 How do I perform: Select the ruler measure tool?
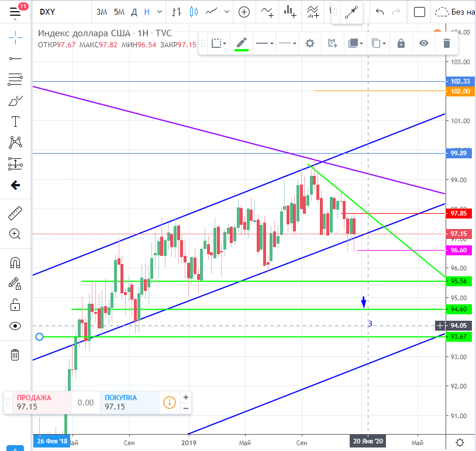15,213
